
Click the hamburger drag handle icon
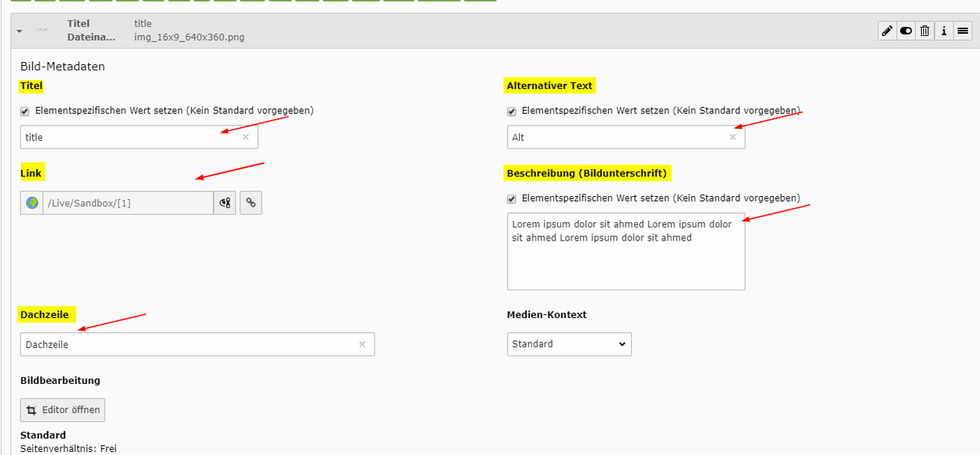pos(962,31)
